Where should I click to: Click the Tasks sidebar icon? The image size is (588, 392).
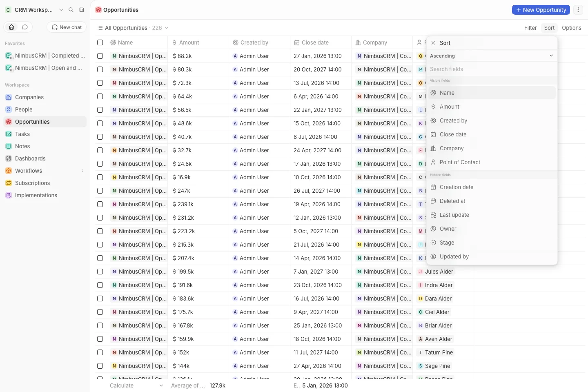9,134
